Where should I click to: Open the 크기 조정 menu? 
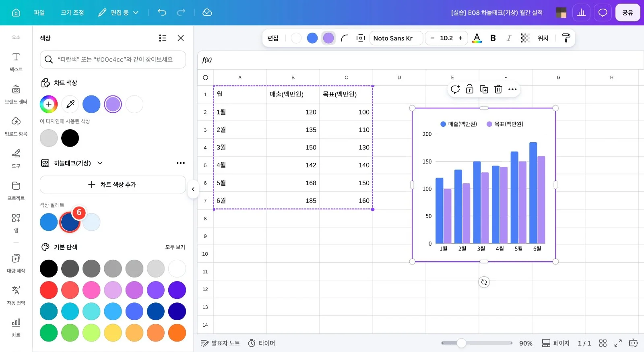tap(72, 12)
